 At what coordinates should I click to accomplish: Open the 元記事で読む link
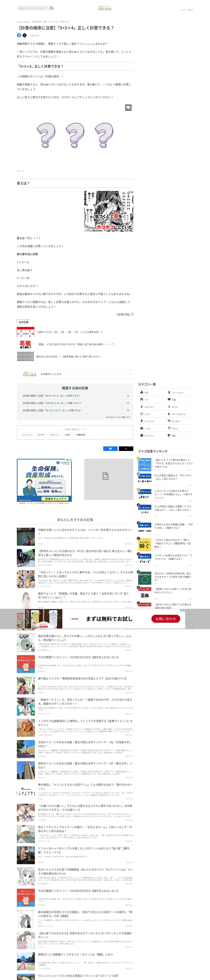(125, 314)
